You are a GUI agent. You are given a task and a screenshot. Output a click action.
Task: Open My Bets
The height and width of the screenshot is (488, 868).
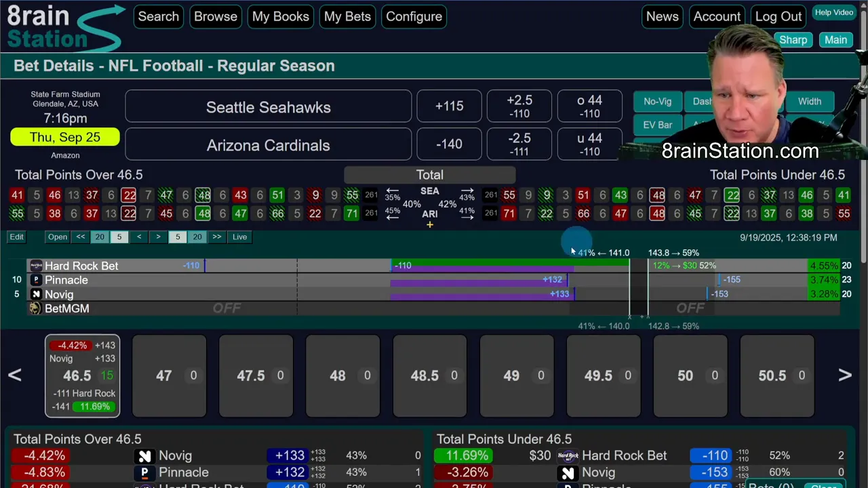click(347, 16)
